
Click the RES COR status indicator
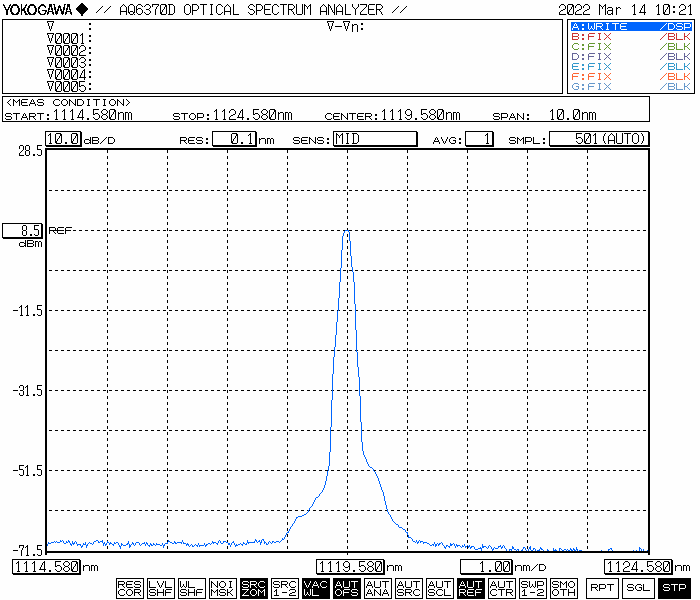pos(130,588)
